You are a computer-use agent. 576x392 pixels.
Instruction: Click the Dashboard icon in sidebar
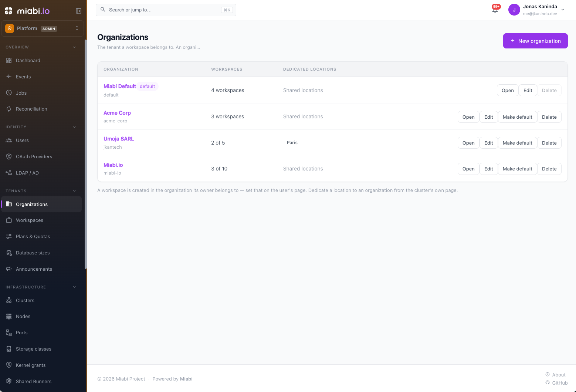9,60
